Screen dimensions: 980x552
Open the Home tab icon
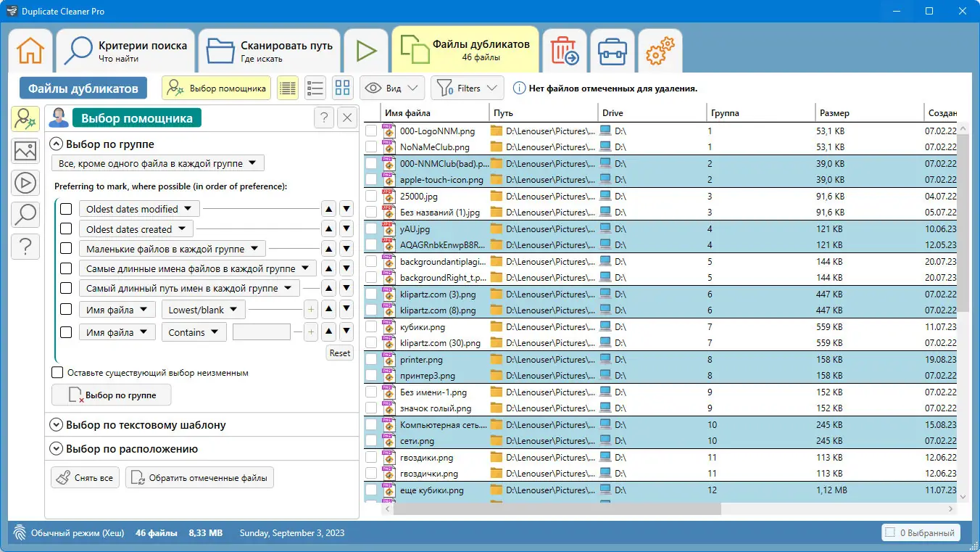[x=30, y=52]
